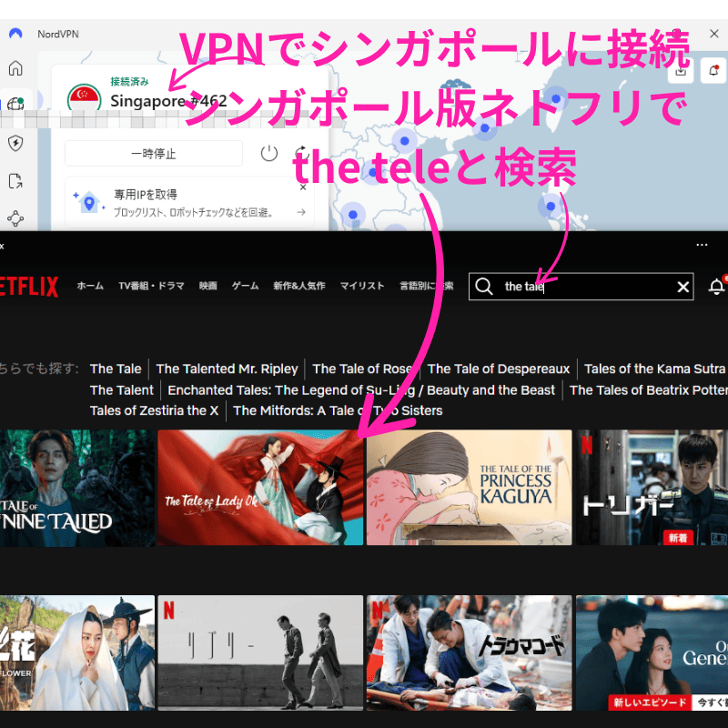
Task: Click the NordVPN download icon
Action: point(681,71)
